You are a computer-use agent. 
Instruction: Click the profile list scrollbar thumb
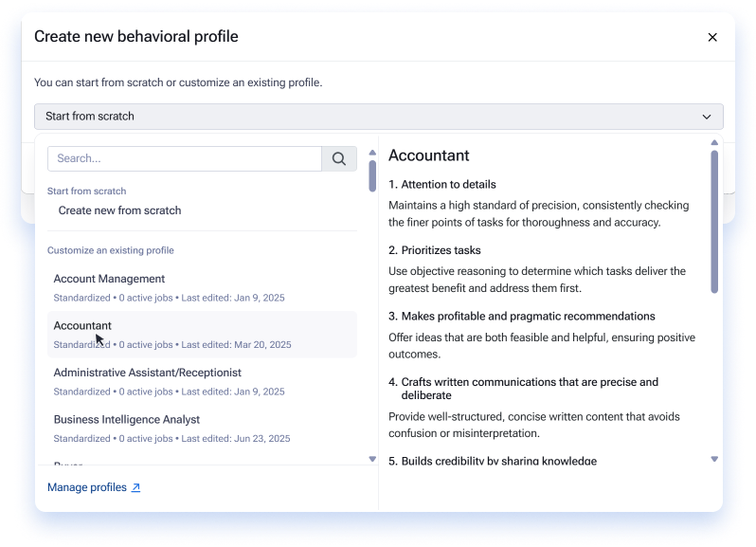coord(372,176)
